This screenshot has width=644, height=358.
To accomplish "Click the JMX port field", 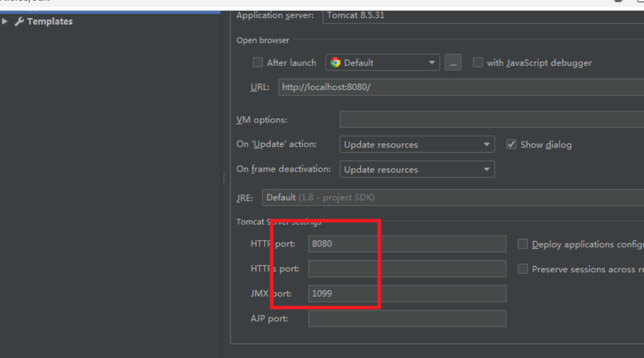I will coord(407,294).
